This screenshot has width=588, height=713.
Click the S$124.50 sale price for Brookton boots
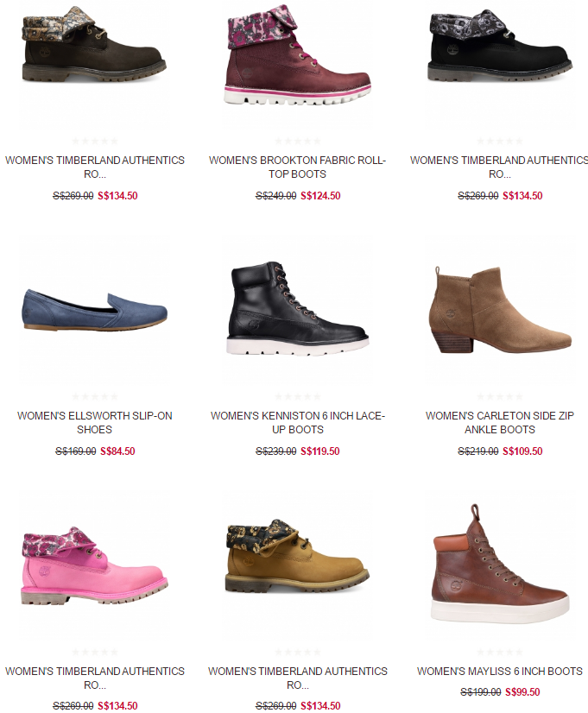320,196
